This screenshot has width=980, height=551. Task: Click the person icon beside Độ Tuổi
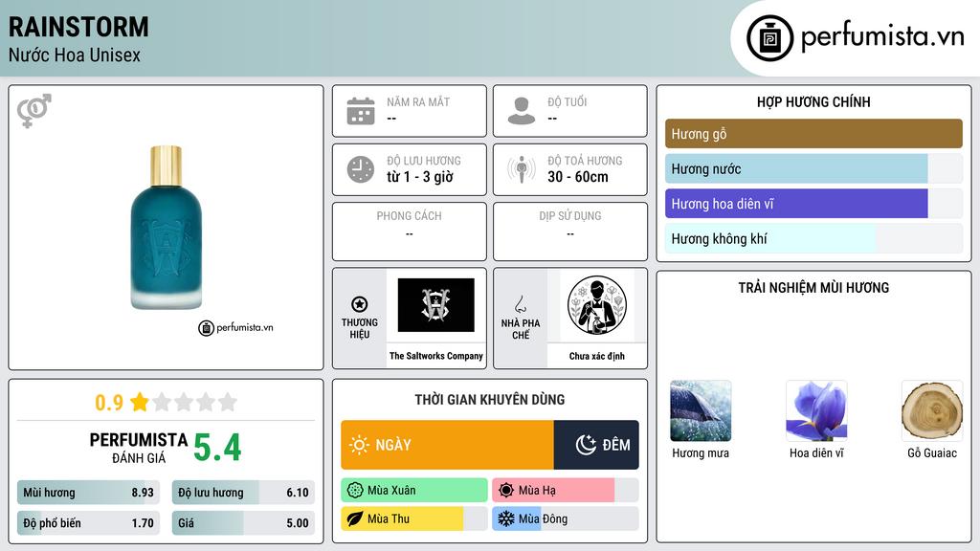click(x=522, y=111)
